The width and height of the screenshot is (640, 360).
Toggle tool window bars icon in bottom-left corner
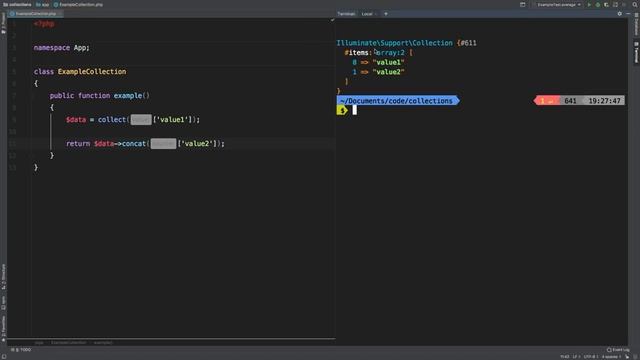tap(3, 357)
